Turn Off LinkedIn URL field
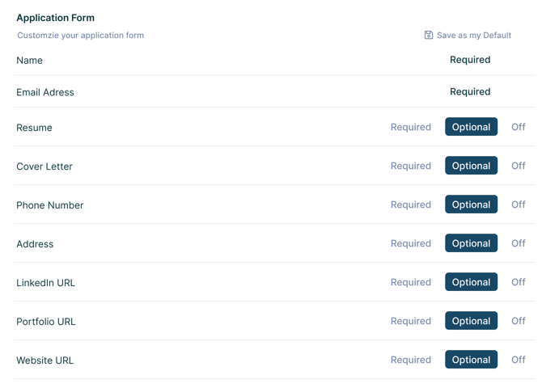Viewport: 542px width, 392px height. coord(519,281)
